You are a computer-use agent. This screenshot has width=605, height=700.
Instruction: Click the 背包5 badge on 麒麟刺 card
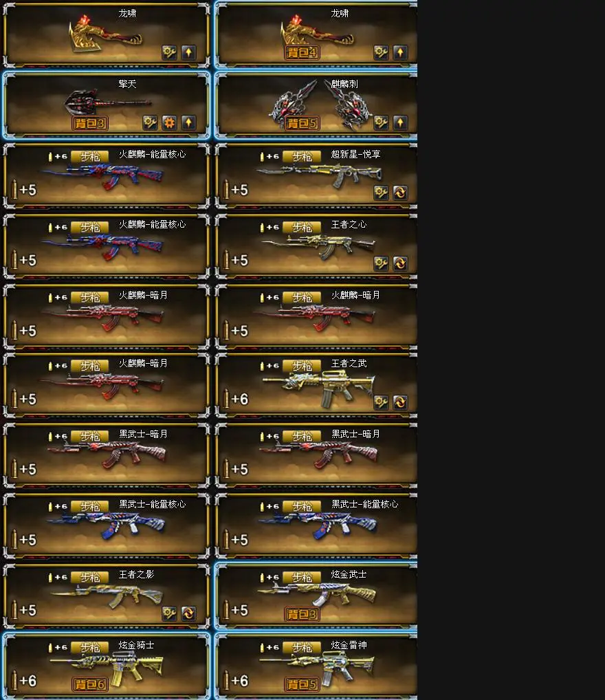[302, 123]
